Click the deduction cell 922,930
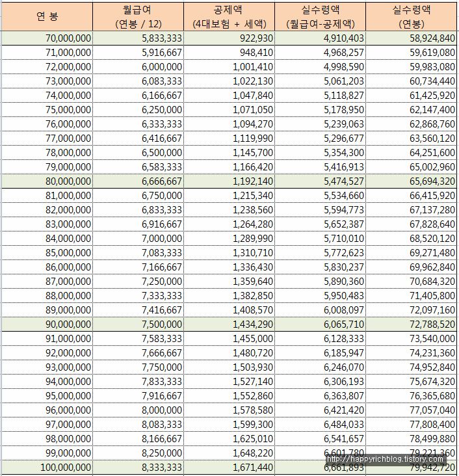The height and width of the screenshot is (476, 459). click(229, 38)
